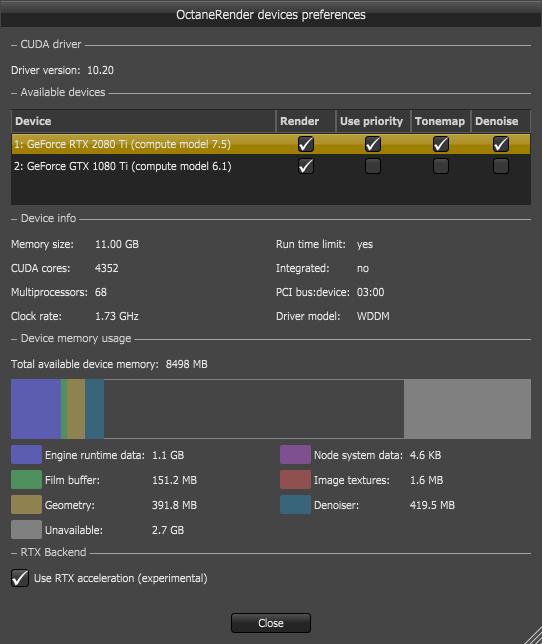Click the tan geometry segment in memory bar
The image size is (542, 644).
tap(76, 409)
